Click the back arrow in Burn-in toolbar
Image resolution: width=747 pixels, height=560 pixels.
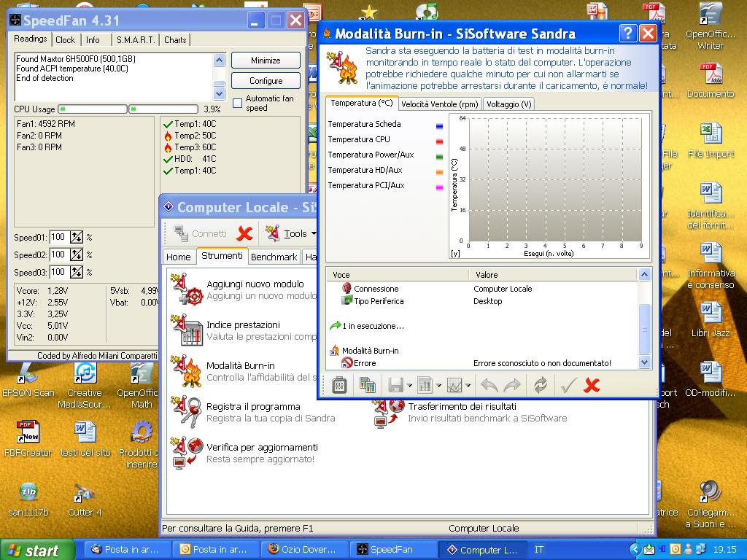pyautogui.click(x=489, y=385)
